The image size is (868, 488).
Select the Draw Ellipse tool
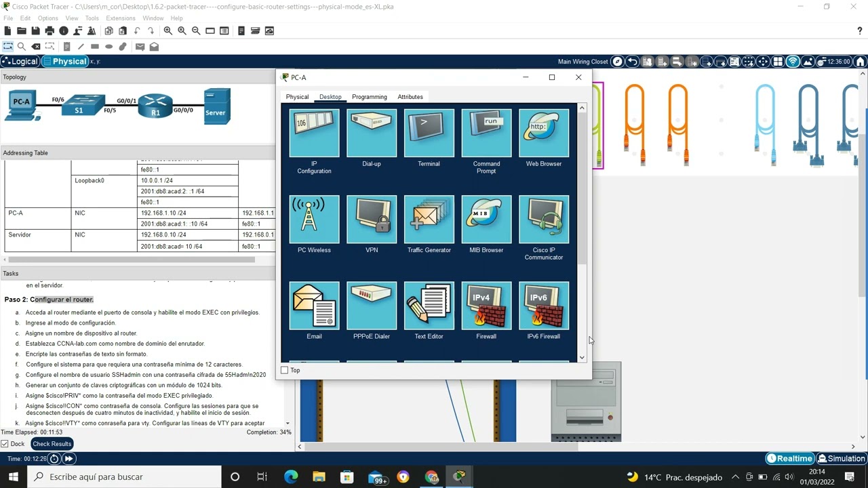108,47
